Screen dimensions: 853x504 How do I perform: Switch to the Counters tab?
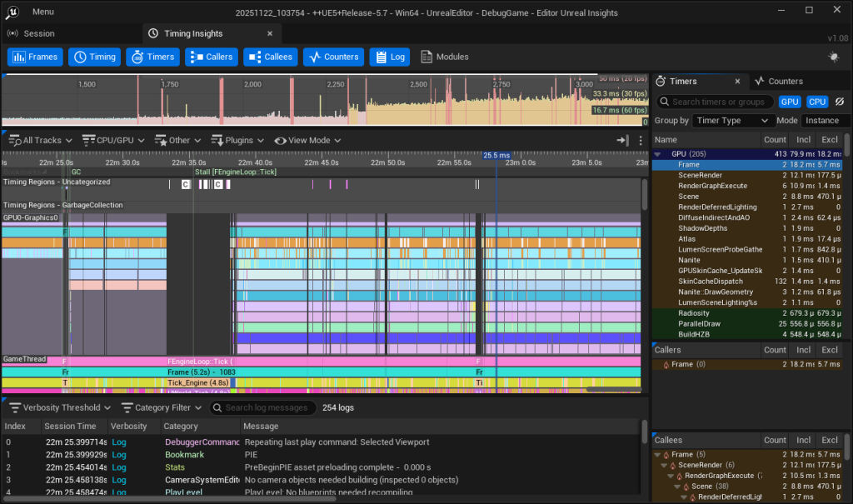tap(779, 82)
